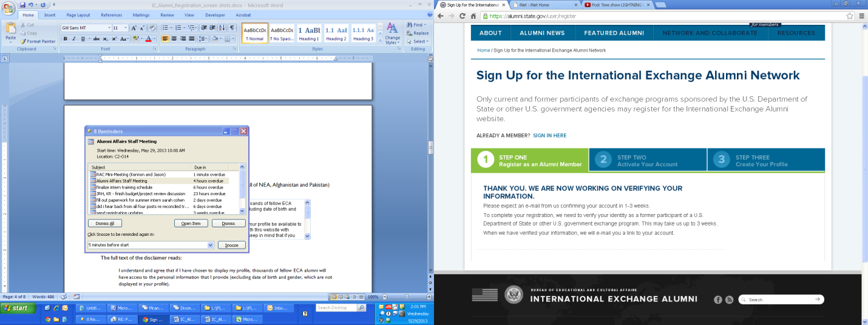Click Replace in Editing group
Screen dimensions: 868x325
pos(418,33)
